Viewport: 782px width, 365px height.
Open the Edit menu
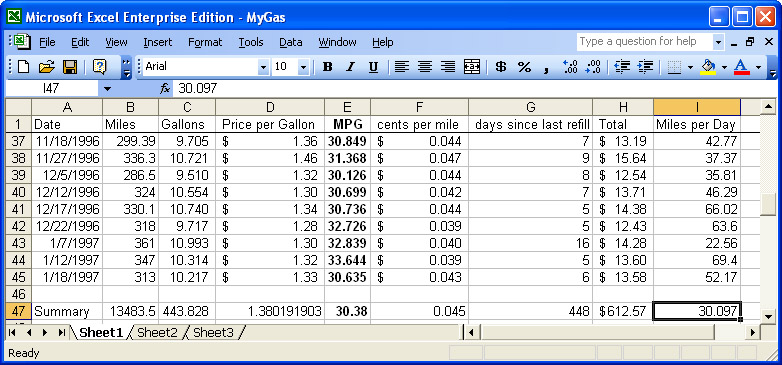click(x=80, y=42)
